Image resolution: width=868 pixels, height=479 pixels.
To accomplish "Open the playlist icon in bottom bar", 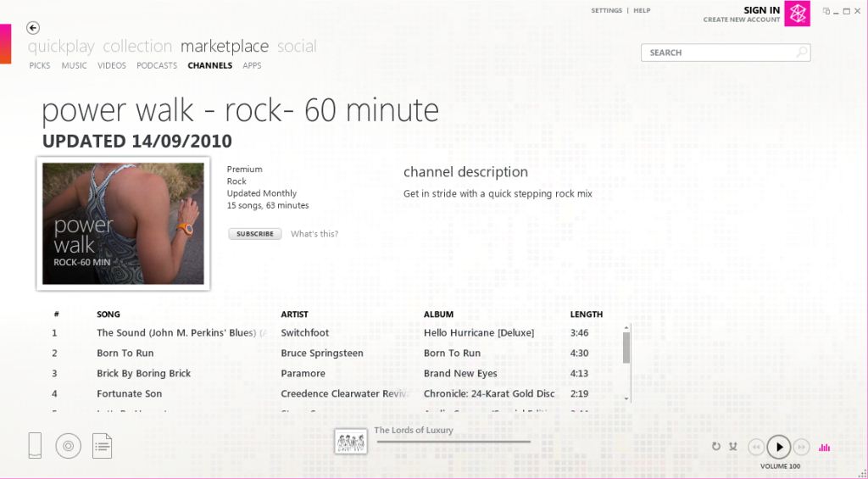I will tap(102, 446).
